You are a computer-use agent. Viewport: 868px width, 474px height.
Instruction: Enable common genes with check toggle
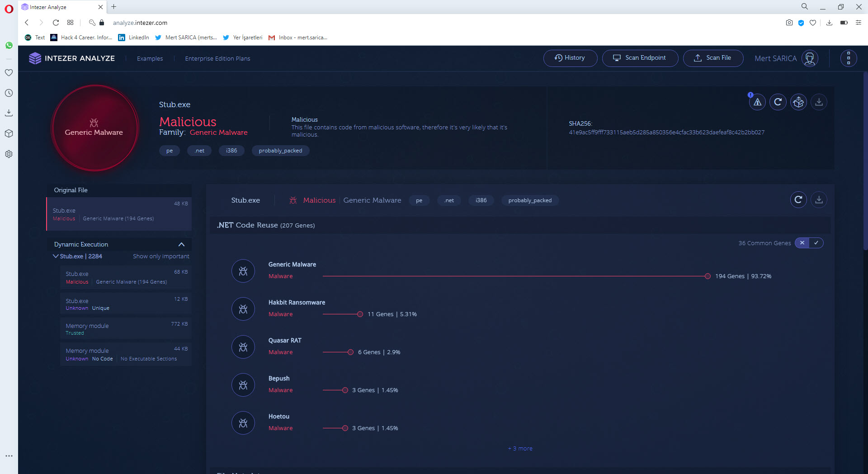point(816,243)
